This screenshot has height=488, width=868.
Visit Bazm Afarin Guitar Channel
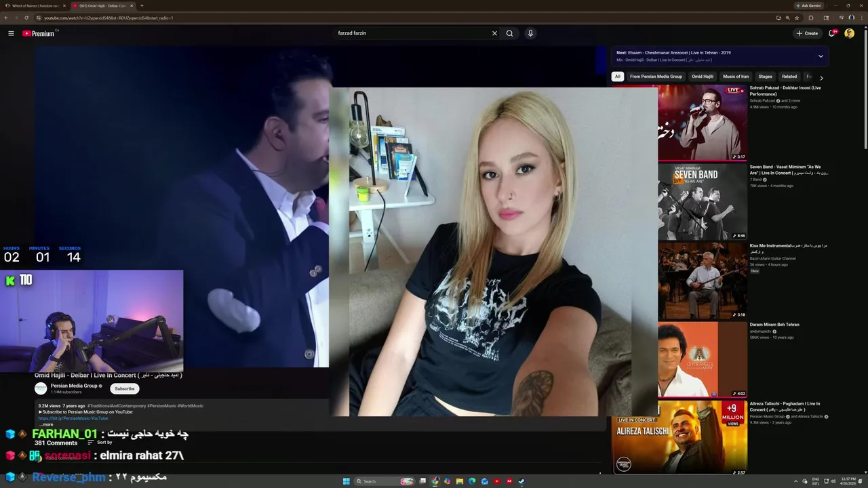[772, 258]
